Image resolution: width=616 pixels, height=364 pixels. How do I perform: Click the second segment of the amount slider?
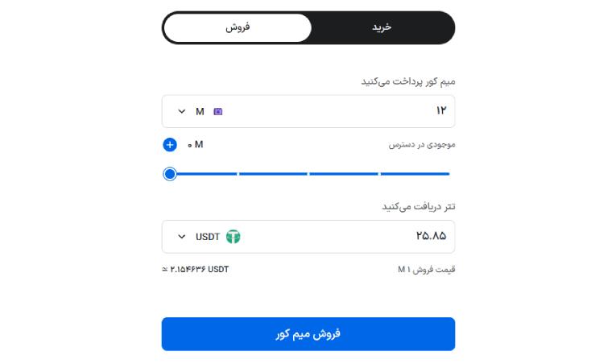tap(273, 174)
